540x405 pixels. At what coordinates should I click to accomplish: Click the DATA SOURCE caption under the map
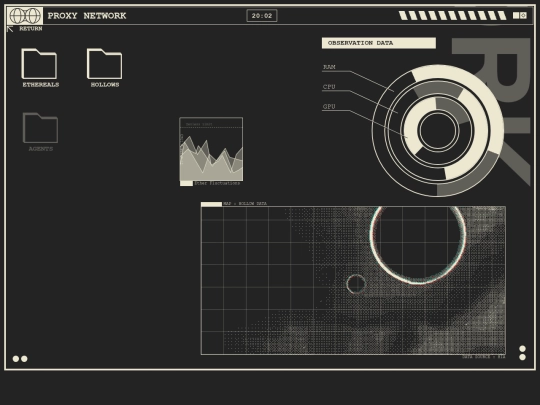click(x=484, y=357)
